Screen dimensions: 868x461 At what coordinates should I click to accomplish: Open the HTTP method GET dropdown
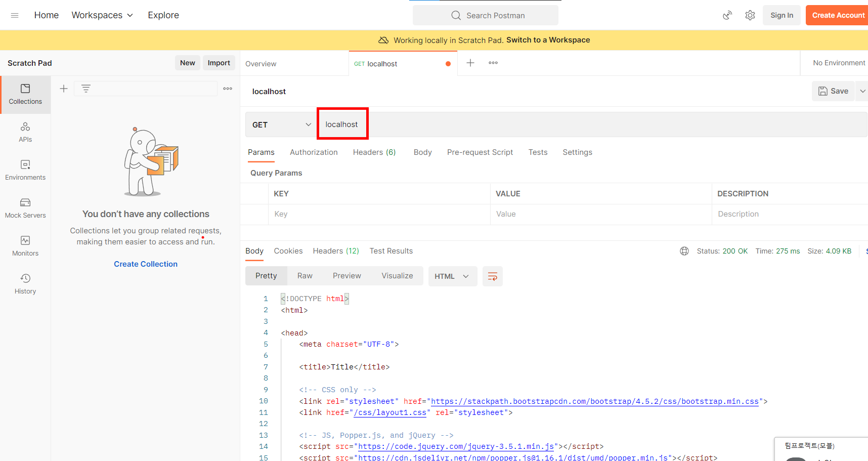pyautogui.click(x=282, y=124)
